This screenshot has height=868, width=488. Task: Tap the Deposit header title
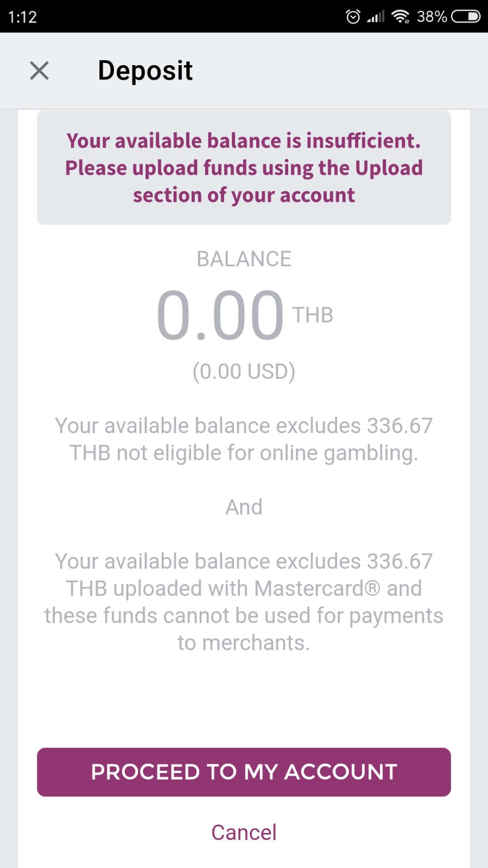pos(145,71)
